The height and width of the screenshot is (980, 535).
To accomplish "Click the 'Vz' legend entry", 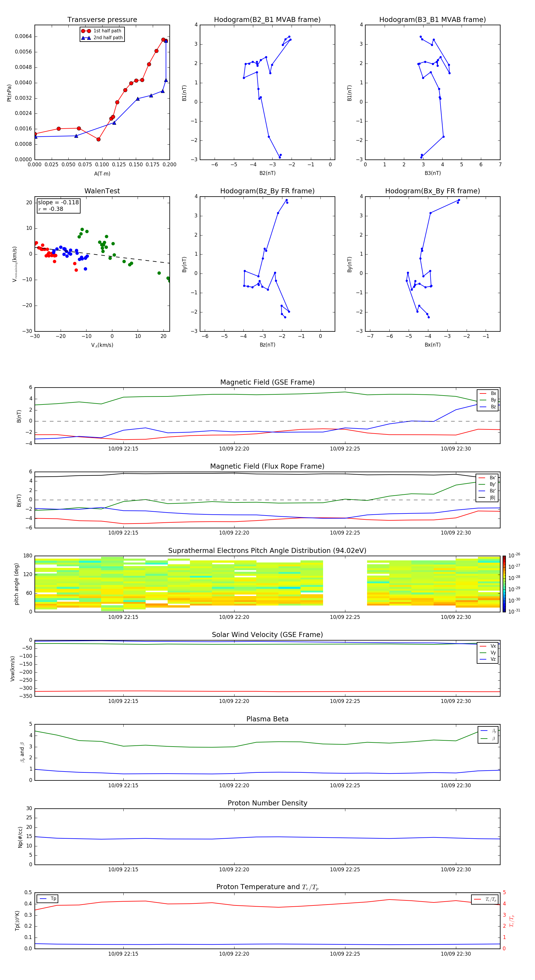I will pos(488,659).
